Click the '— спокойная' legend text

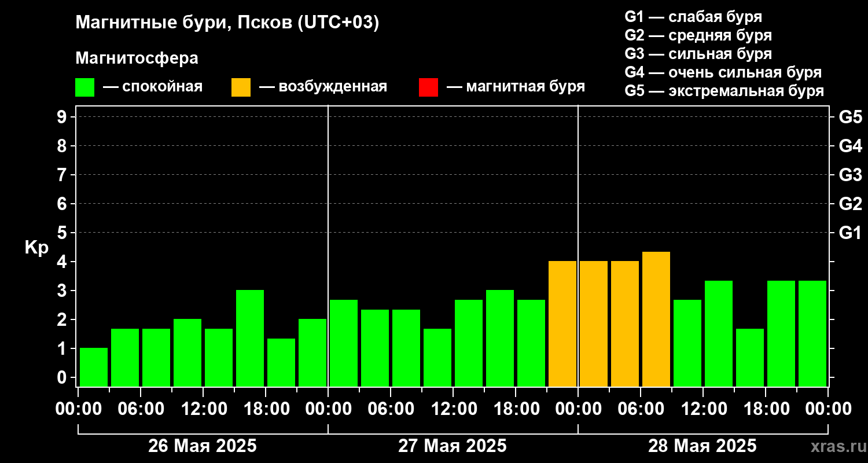[x=153, y=87]
